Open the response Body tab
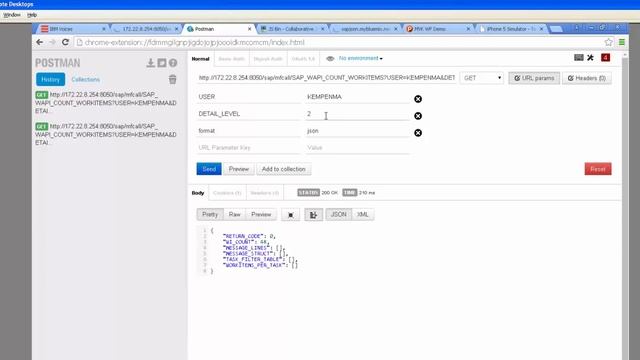Viewport: 640px width, 360px height. (x=198, y=193)
